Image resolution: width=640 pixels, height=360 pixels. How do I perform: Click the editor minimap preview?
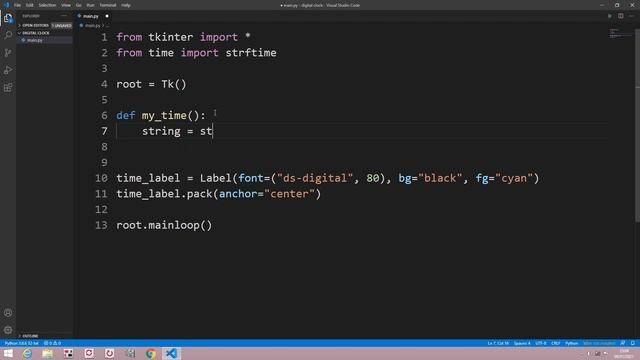[x=620, y=33]
